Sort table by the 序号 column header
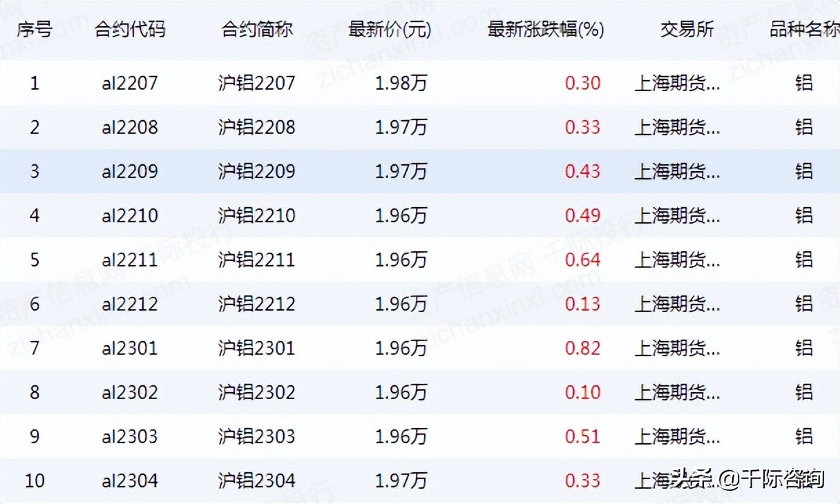 pos(34,30)
